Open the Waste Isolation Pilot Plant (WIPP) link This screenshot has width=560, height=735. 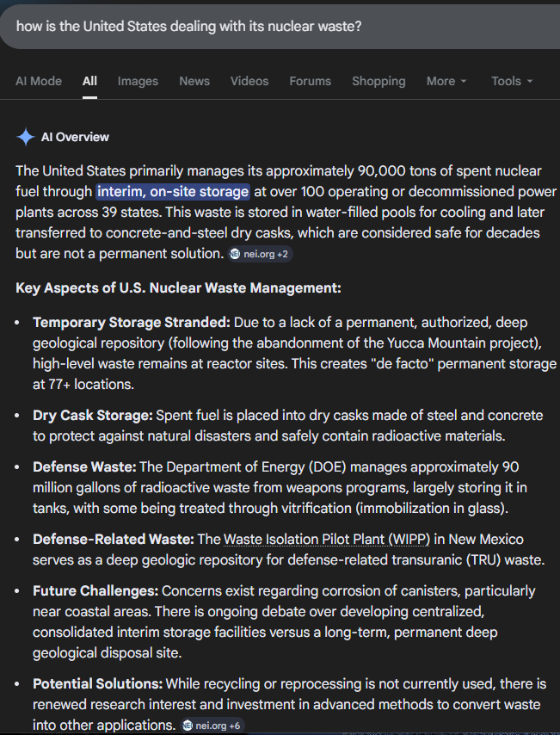[x=327, y=539]
